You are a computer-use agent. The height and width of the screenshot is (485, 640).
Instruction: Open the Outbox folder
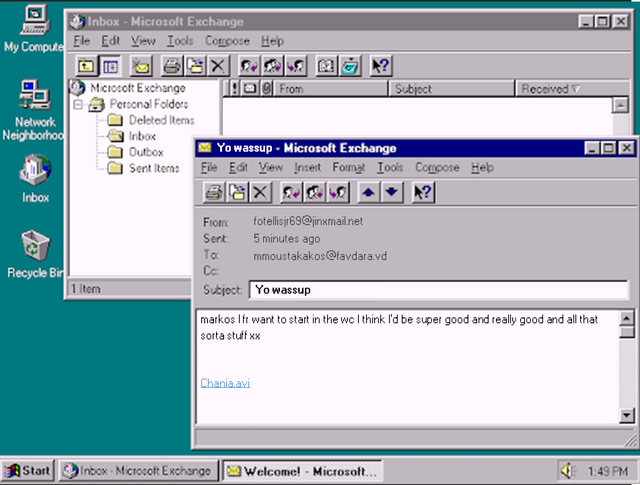(146, 152)
